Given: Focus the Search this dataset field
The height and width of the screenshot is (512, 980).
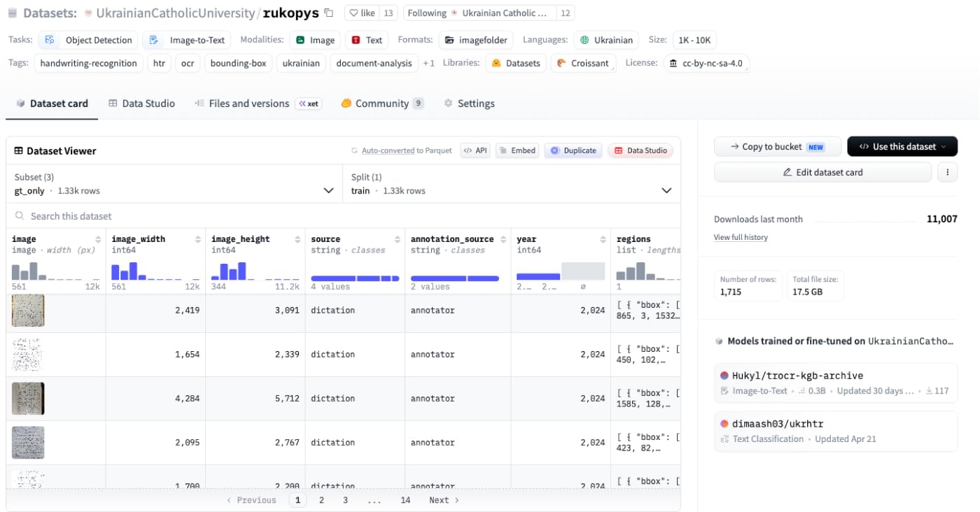Looking at the screenshot, I should [x=343, y=216].
